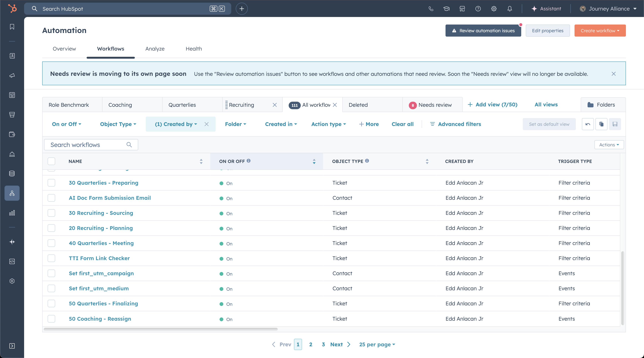The height and width of the screenshot is (358, 644).
Task: Open the 25 per page dropdown
Action: tap(377, 344)
